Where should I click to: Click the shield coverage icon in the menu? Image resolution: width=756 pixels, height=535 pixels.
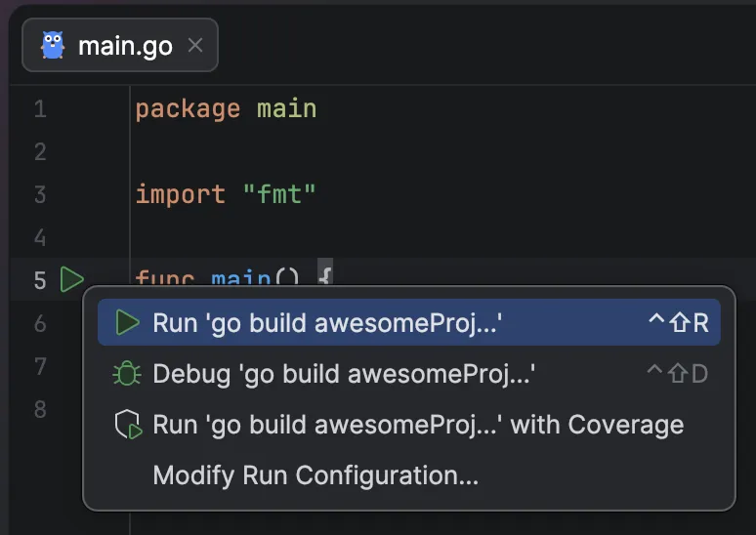pyautogui.click(x=128, y=425)
